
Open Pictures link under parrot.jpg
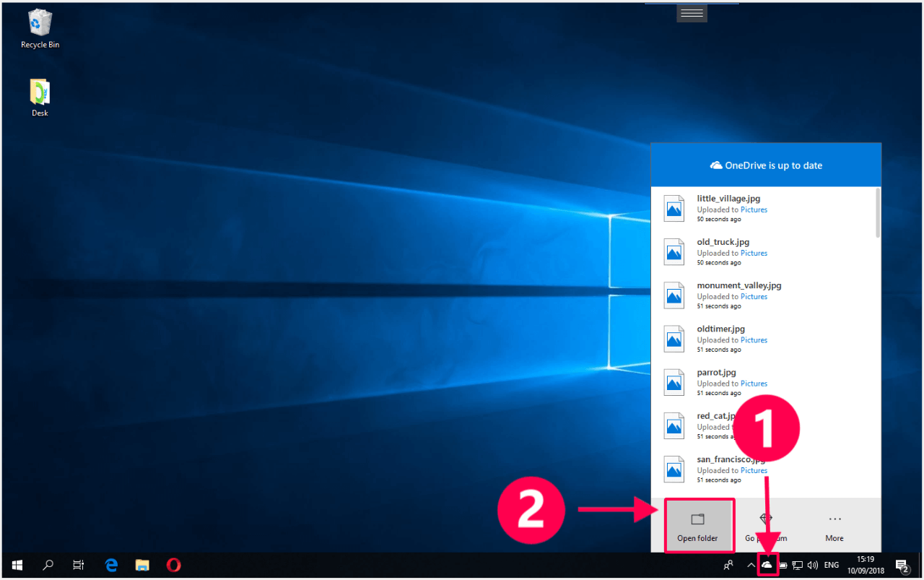[754, 384]
